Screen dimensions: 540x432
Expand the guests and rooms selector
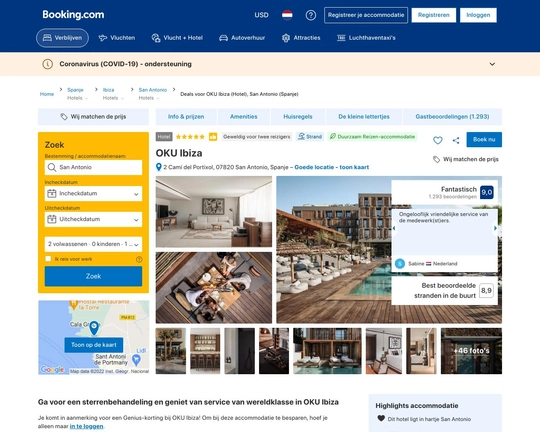[93, 244]
